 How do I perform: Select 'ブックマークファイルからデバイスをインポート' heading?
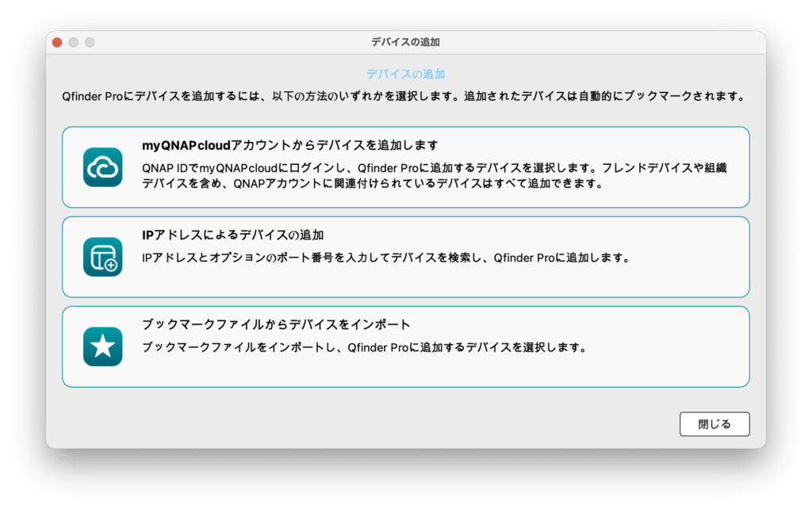(276, 325)
